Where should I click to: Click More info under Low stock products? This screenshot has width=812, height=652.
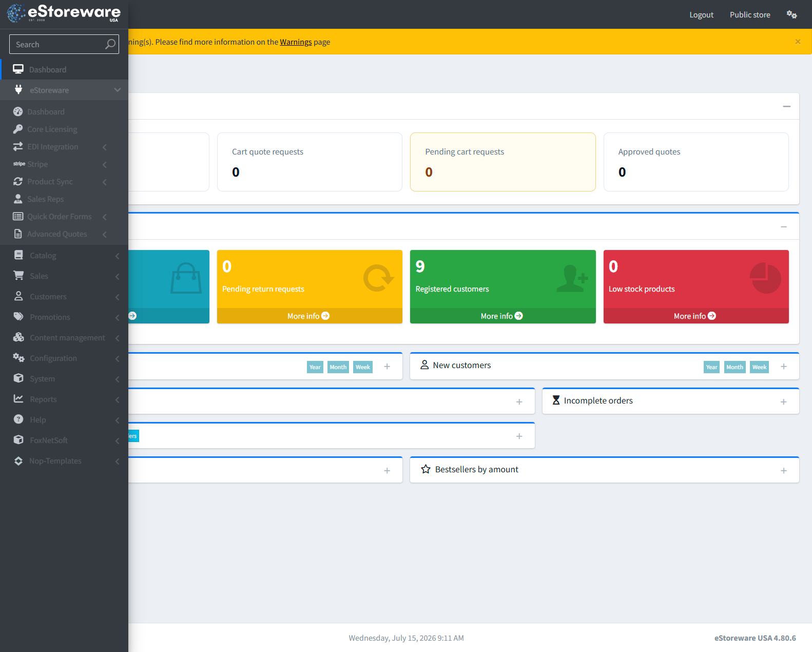[x=695, y=316]
